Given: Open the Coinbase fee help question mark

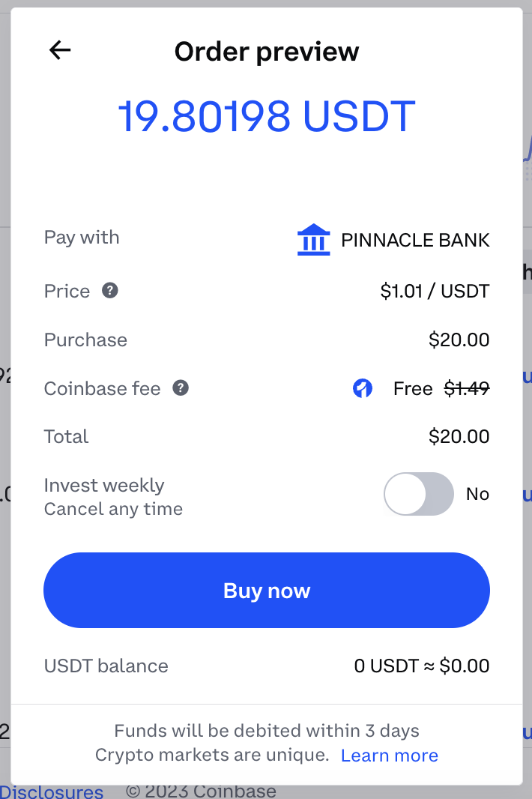Looking at the screenshot, I should (181, 388).
